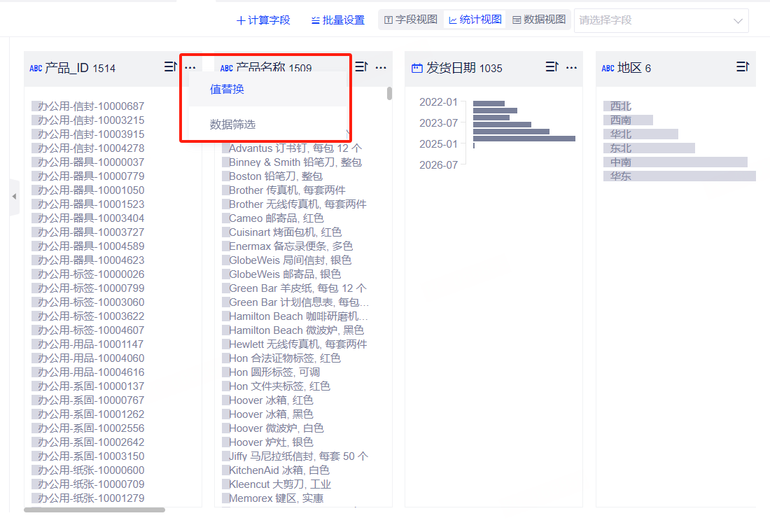Click the sort icon in 地区 column
Screen dimensions: 770x532
[742, 67]
